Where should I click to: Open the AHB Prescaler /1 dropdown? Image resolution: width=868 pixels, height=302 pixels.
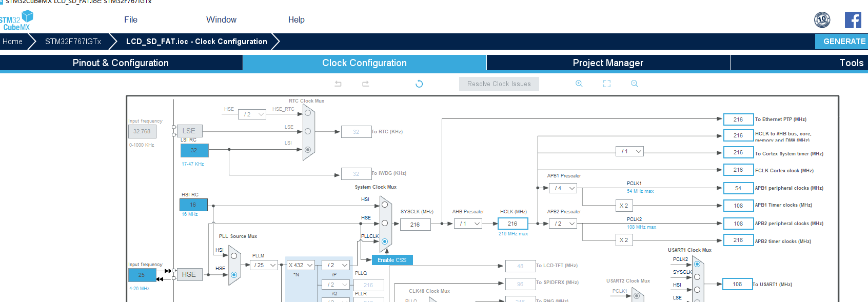click(468, 224)
